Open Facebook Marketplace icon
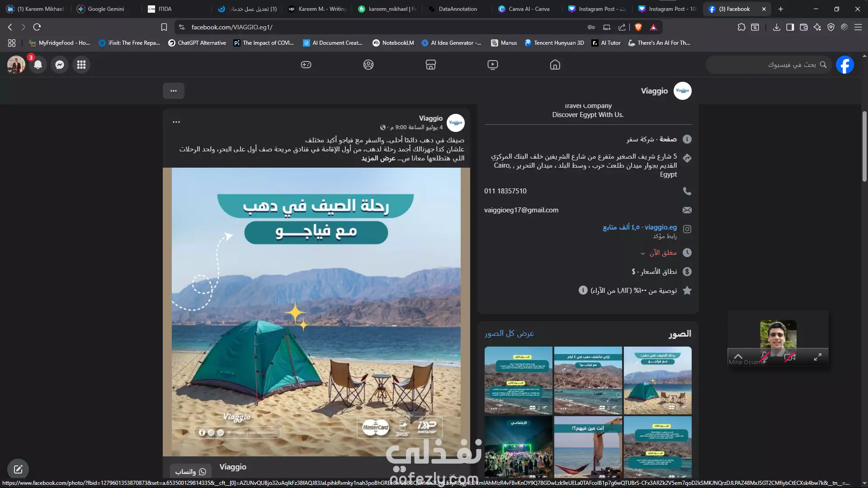This screenshot has width=868, height=488. 431,65
